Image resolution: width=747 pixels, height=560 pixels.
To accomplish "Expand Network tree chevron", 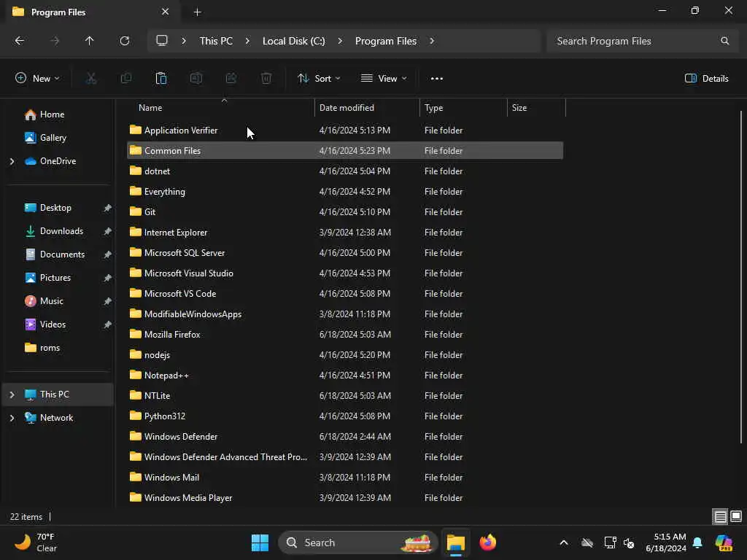I will pos(12,418).
